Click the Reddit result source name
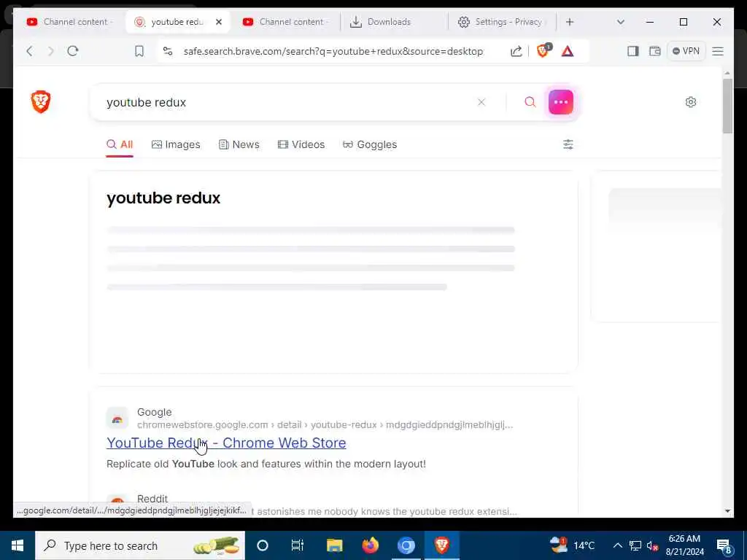This screenshot has height=560, width=747. [x=152, y=499]
